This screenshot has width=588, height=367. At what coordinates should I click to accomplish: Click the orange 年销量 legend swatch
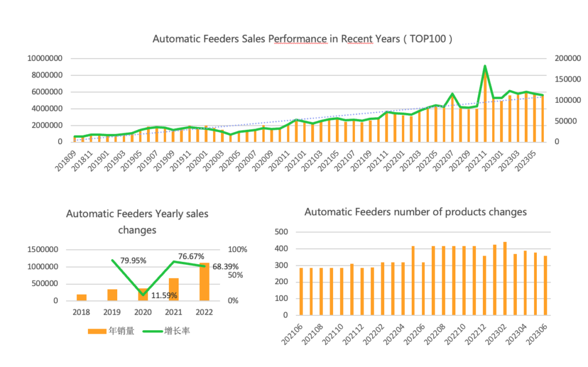click(96, 331)
